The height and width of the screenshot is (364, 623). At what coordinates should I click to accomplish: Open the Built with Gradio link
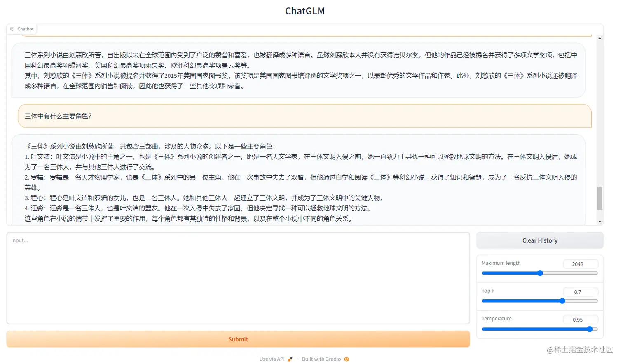(326, 359)
